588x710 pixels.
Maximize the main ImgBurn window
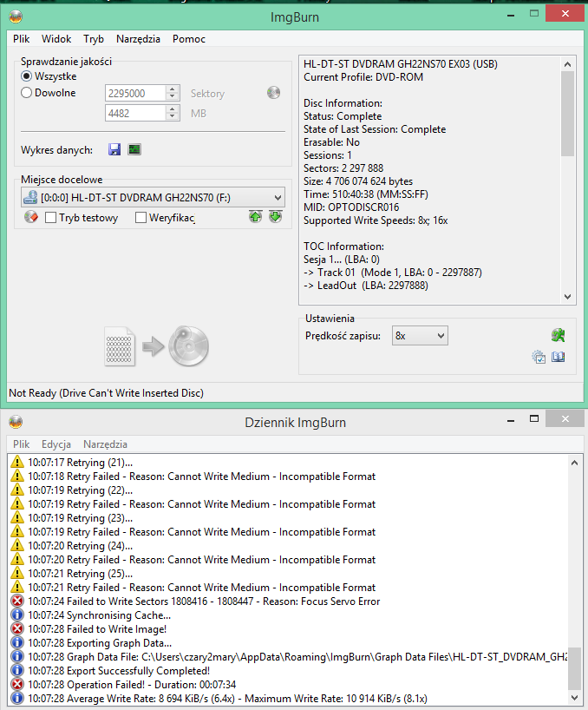(x=534, y=14)
